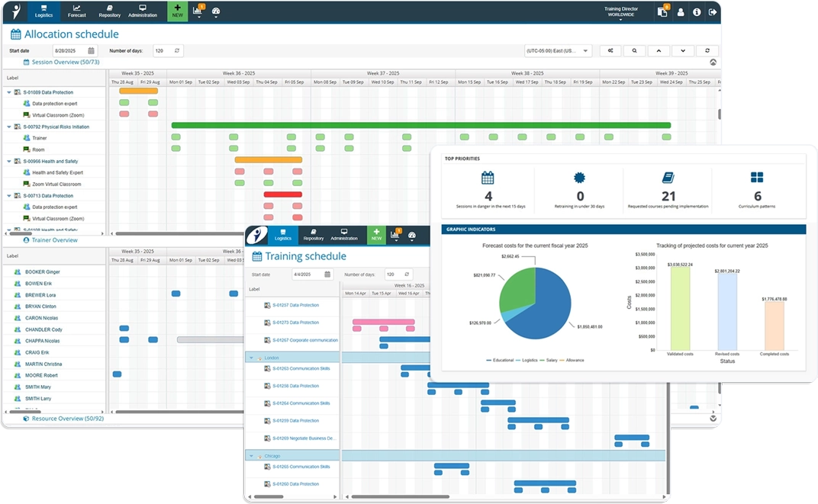
Task: Click the pink S-01273 Data Protection gantt bar
Action: [383, 322]
